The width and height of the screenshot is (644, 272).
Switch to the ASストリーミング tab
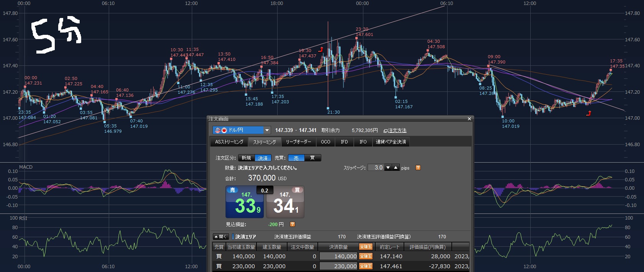tap(229, 142)
